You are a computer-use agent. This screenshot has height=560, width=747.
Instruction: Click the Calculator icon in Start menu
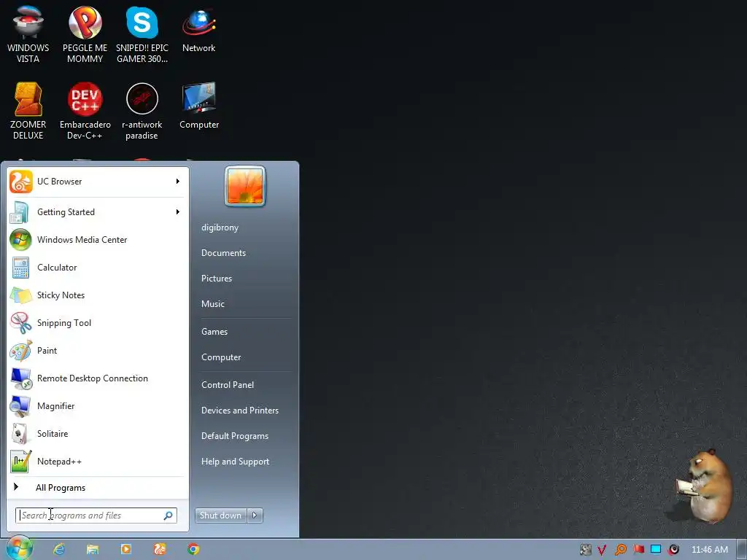[21, 267]
